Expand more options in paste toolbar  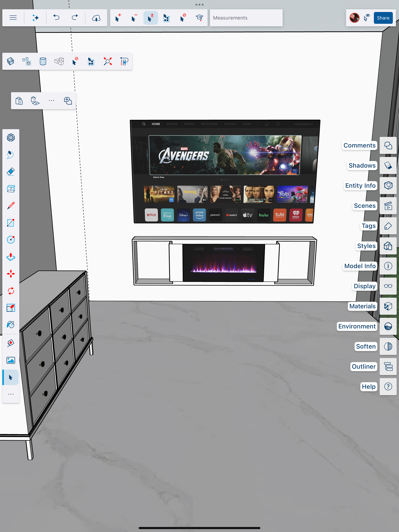pos(52,101)
